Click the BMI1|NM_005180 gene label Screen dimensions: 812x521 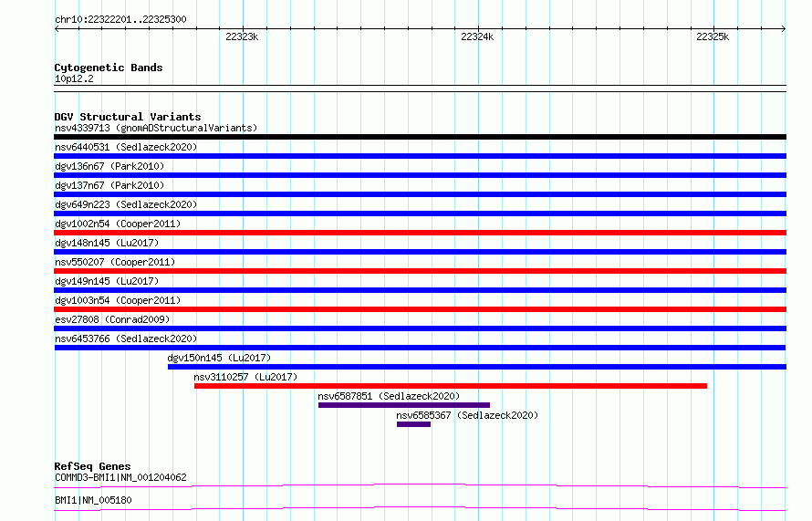(93, 500)
